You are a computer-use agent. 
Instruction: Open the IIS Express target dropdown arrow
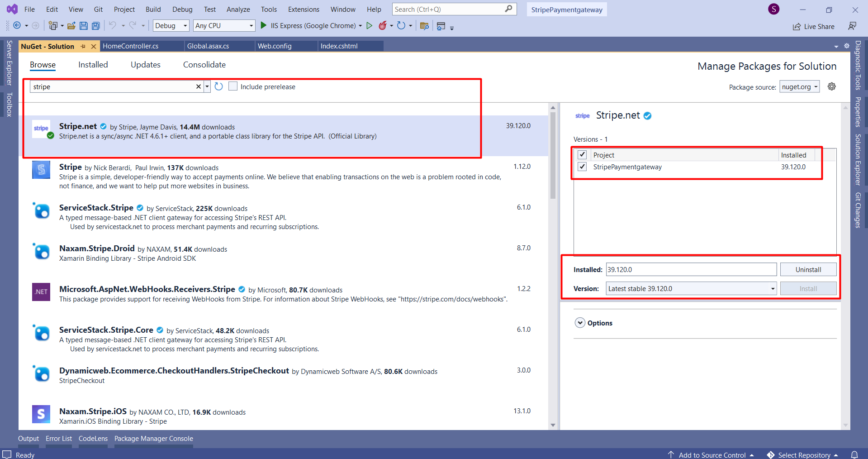pyautogui.click(x=360, y=26)
